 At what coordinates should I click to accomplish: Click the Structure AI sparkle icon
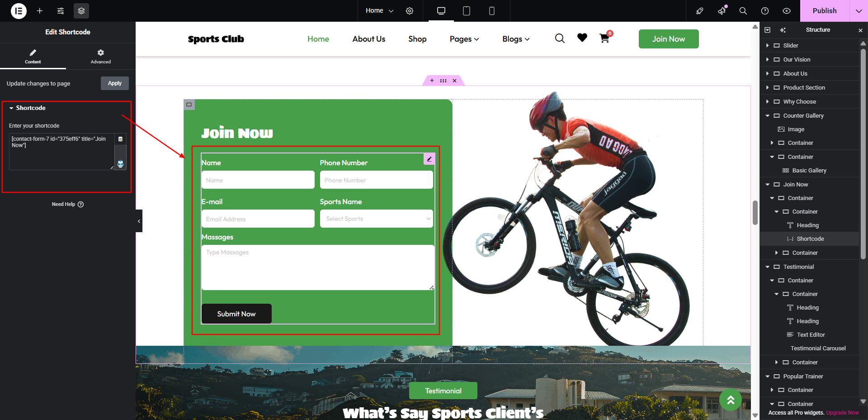click(x=783, y=30)
